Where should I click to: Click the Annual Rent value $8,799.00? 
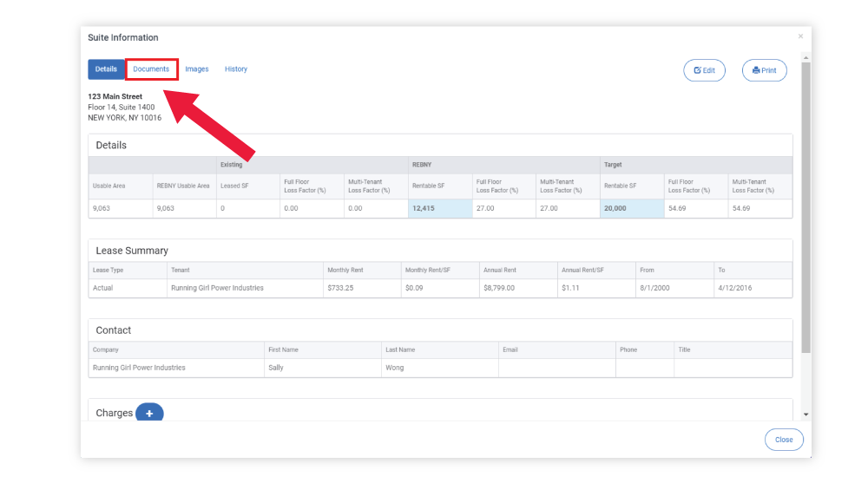pos(499,288)
